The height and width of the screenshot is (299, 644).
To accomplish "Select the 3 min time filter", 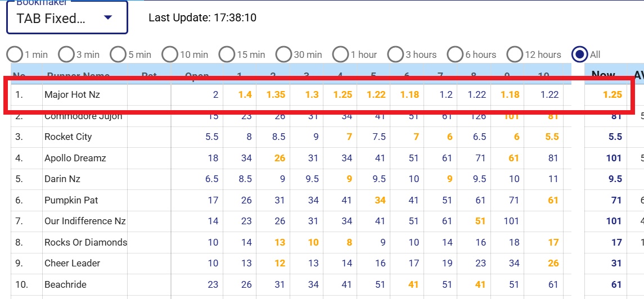I will click(x=66, y=55).
